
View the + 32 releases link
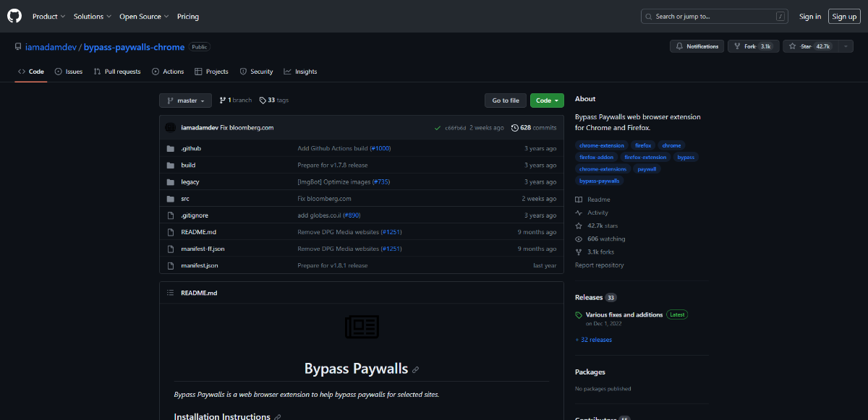594,340
